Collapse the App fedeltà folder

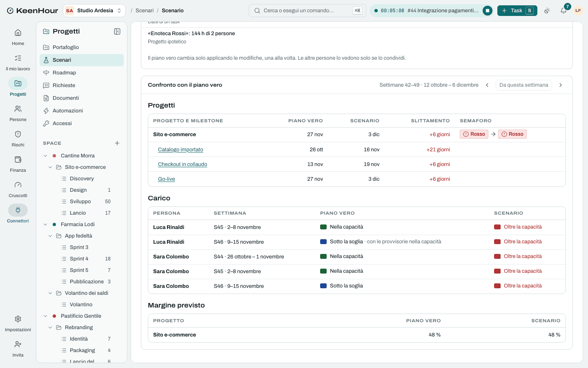pos(50,236)
